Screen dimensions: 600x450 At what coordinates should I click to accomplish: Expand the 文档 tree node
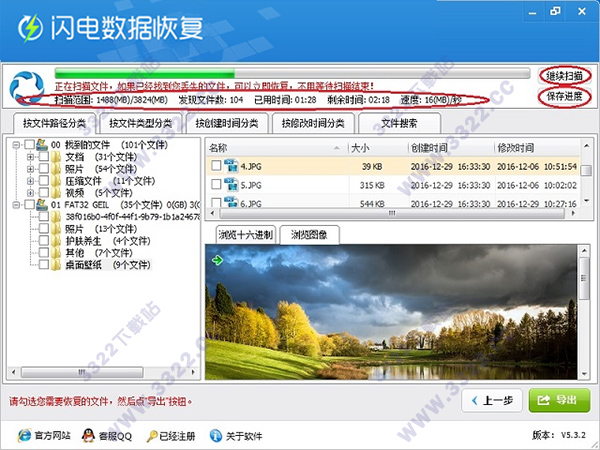point(31,157)
